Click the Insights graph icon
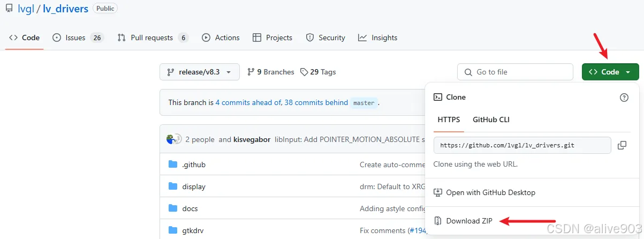 coord(362,38)
